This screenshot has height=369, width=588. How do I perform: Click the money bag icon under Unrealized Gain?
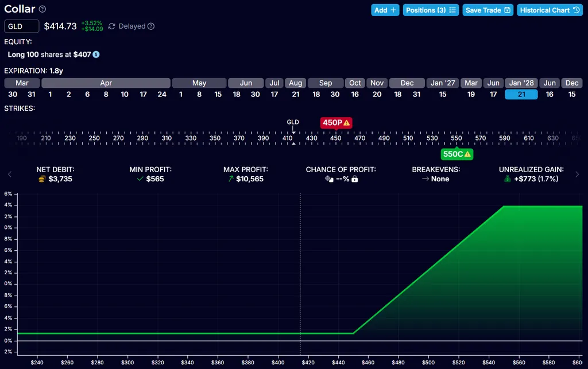[x=507, y=179]
